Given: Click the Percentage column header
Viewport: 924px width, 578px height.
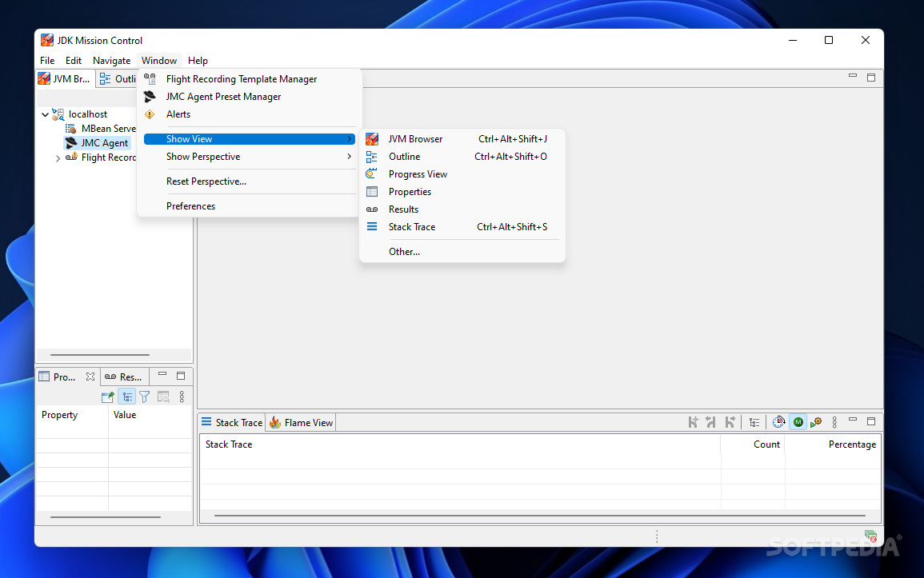Looking at the screenshot, I should point(833,444).
